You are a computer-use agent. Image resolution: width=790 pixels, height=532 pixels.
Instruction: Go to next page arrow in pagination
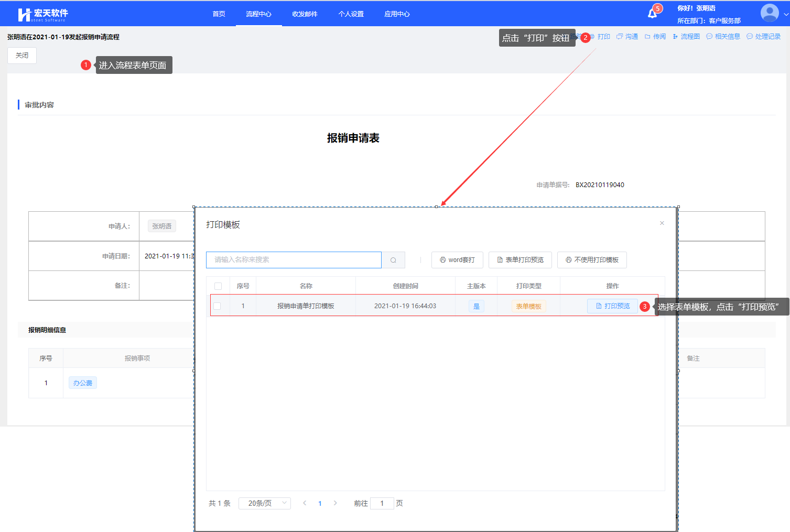[336, 503]
